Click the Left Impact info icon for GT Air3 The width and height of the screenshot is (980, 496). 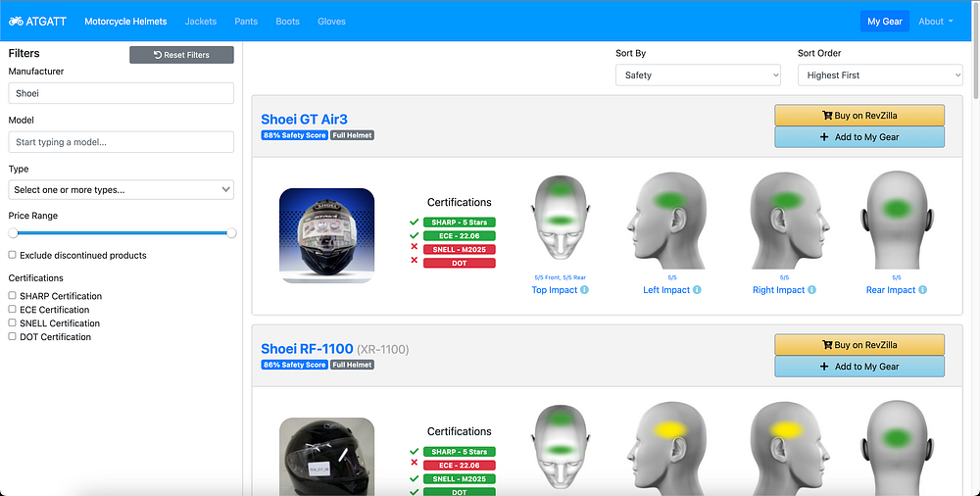point(697,289)
